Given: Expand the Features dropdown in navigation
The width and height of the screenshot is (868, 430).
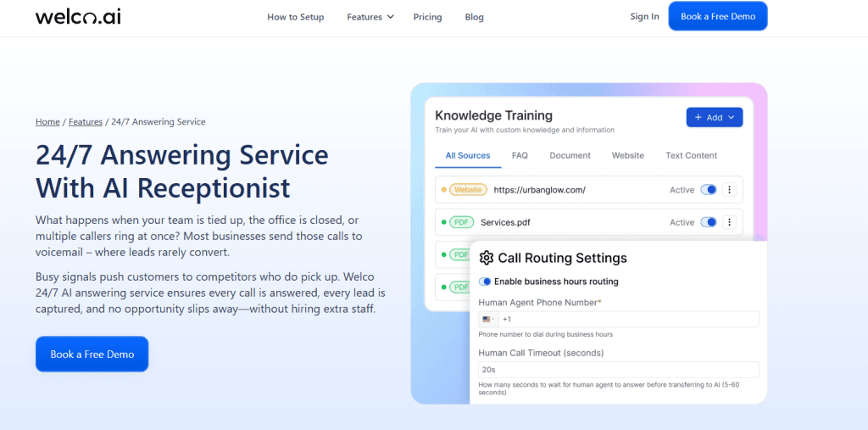Looking at the screenshot, I should tap(370, 17).
